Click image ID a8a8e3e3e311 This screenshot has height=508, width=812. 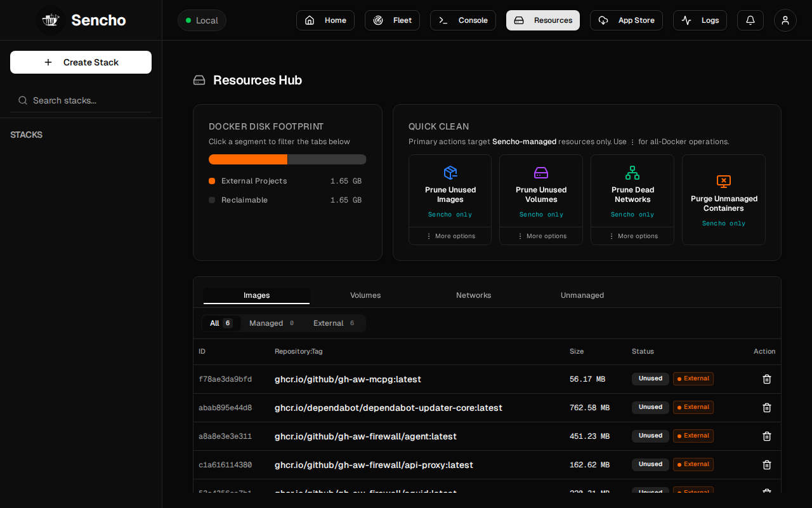click(225, 436)
